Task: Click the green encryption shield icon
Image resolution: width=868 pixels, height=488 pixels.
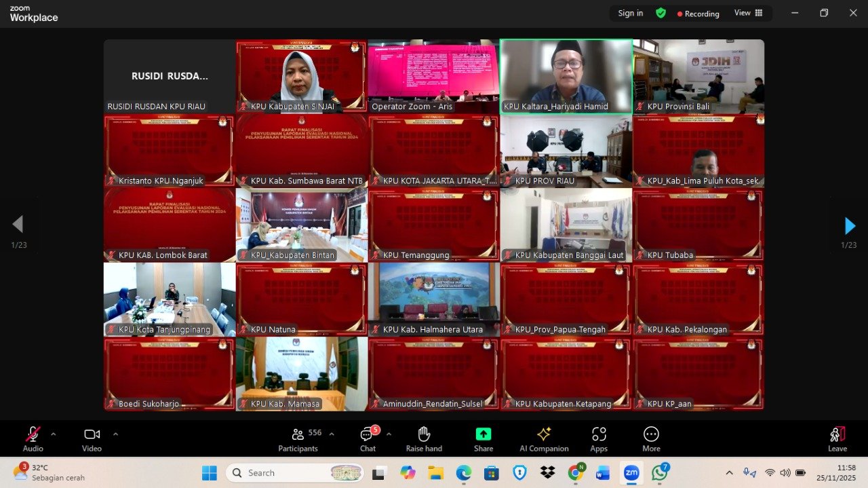Action: point(660,13)
